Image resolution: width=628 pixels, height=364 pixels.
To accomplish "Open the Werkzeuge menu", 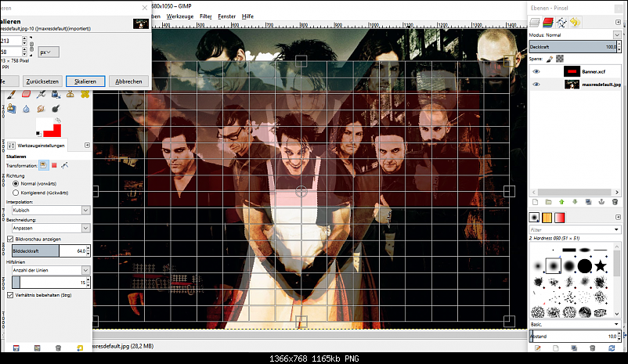I will 180,16.
